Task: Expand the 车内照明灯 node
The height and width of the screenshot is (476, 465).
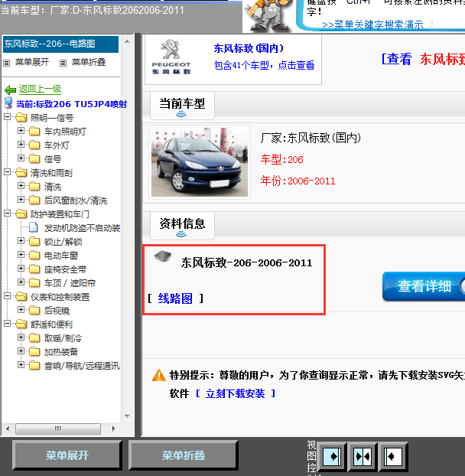Action: pyautogui.click(x=21, y=131)
